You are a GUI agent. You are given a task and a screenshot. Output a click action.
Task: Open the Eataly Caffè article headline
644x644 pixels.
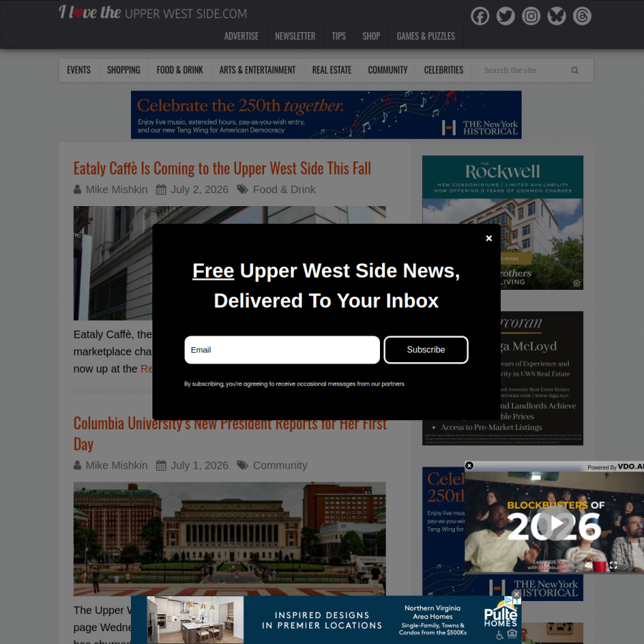pos(223,168)
